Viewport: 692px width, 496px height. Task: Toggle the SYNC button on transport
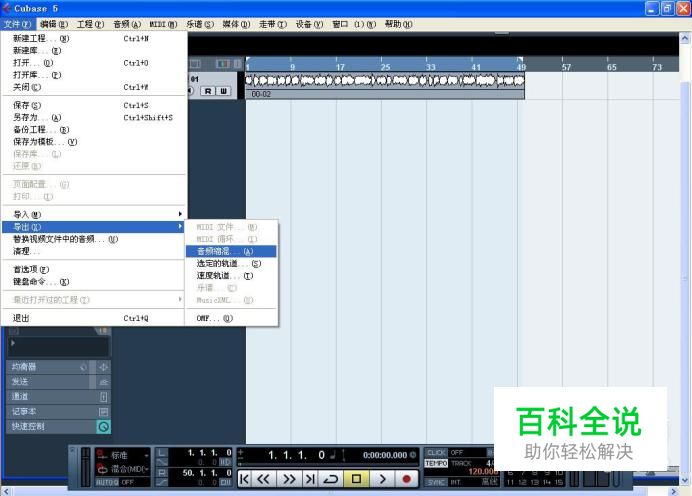(436, 482)
